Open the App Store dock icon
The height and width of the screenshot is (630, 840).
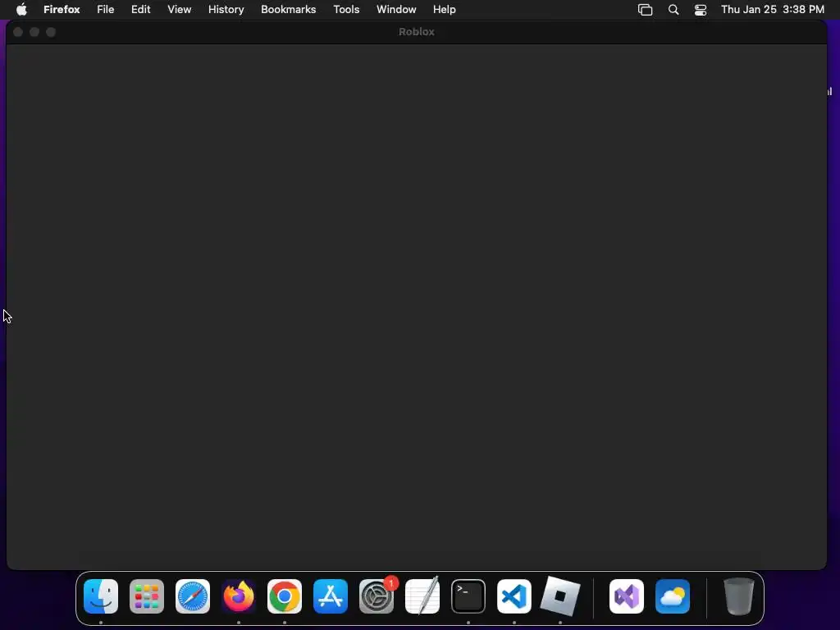(331, 596)
